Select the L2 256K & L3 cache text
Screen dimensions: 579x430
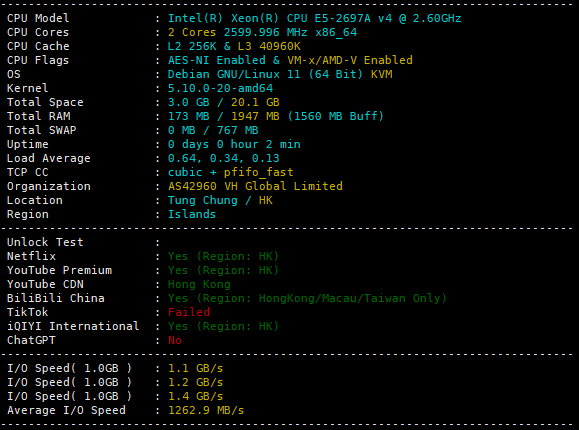[x=234, y=46]
